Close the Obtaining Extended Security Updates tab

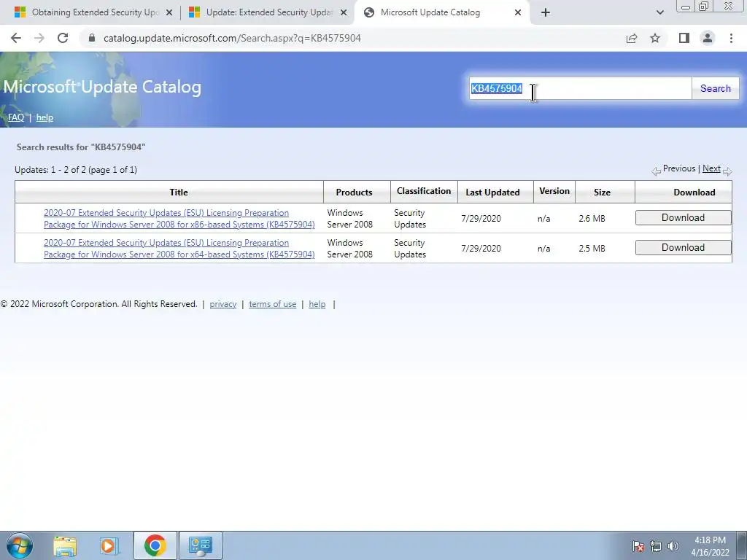coord(169,13)
